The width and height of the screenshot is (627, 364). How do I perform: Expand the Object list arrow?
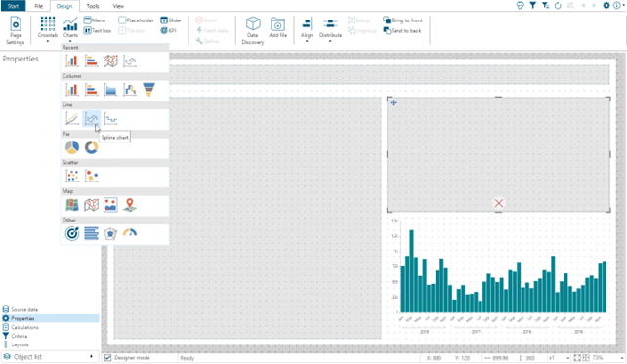pyautogui.click(x=92, y=357)
